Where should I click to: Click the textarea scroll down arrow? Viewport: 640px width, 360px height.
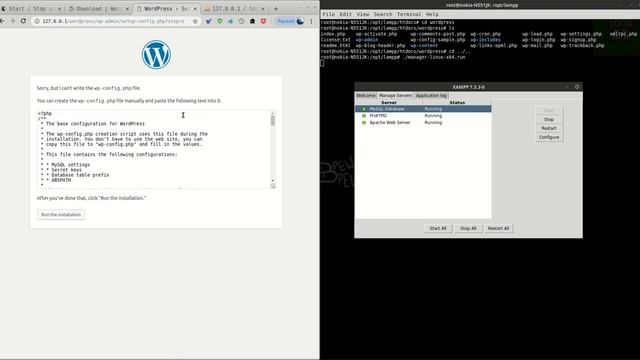pos(273,181)
